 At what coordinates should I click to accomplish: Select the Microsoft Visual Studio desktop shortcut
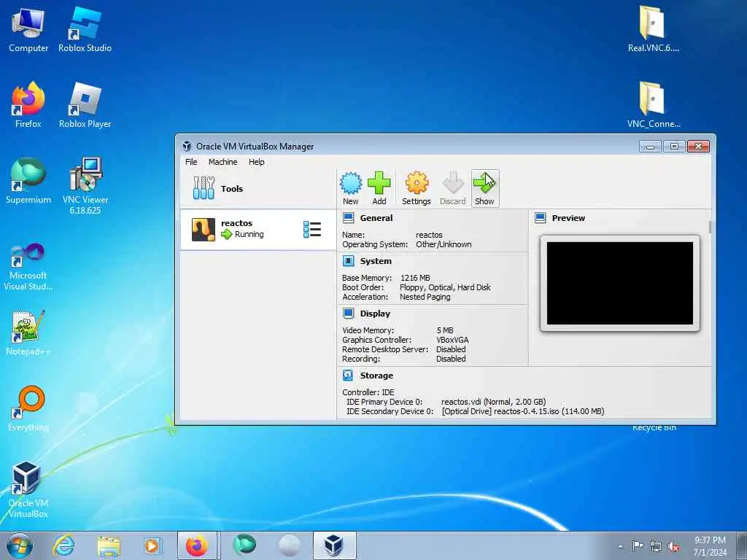coord(28,267)
